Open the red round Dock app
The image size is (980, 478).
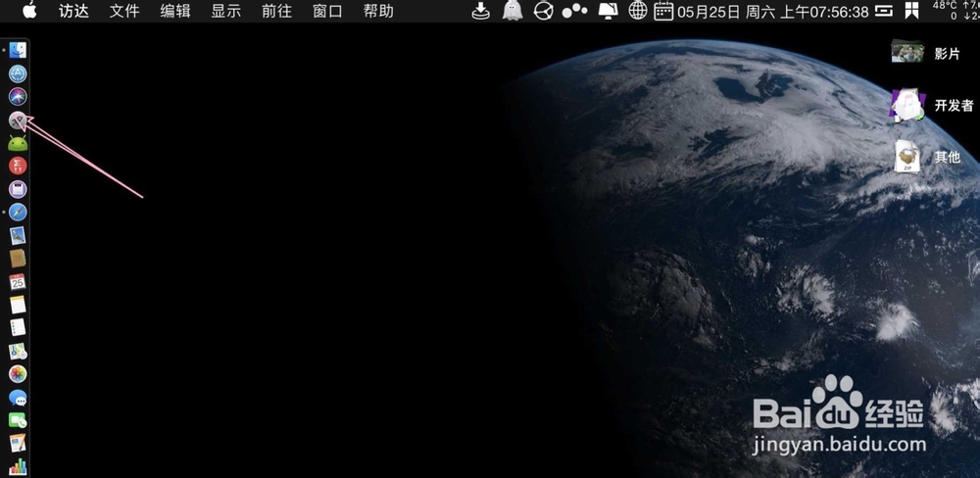tap(18, 166)
